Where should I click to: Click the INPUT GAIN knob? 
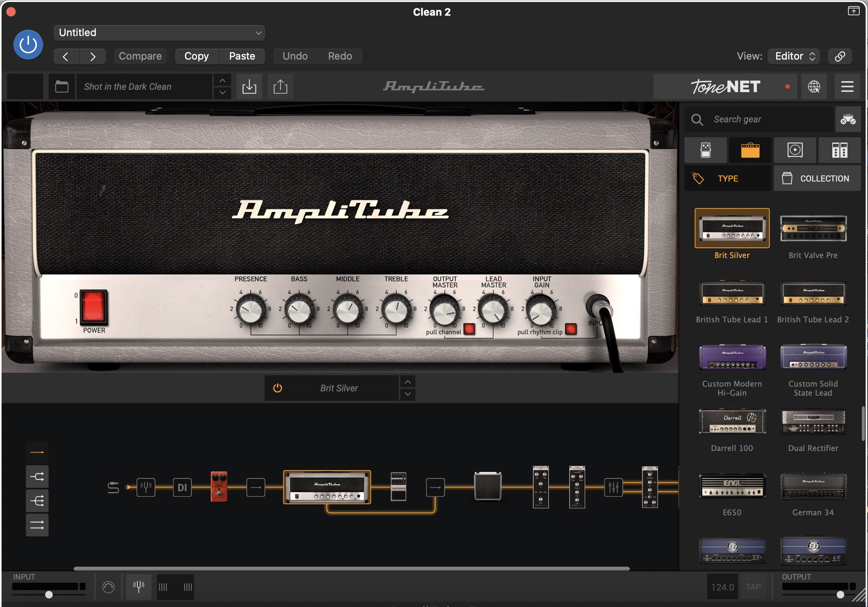(x=542, y=310)
